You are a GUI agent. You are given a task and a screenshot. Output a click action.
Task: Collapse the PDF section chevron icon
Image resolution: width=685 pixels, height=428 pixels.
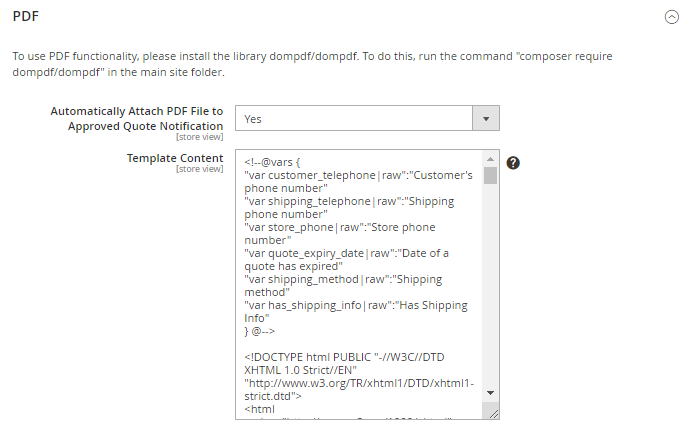coord(671,17)
